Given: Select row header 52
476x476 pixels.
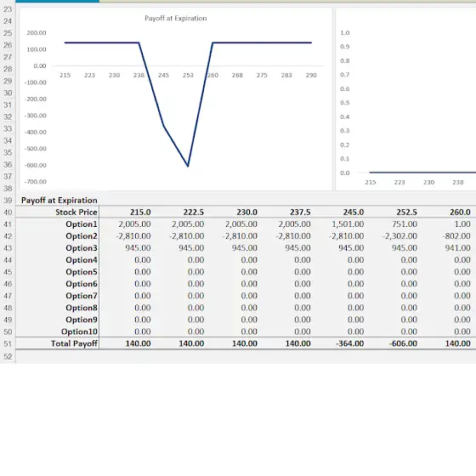Looking at the screenshot, I should tap(8, 356).
